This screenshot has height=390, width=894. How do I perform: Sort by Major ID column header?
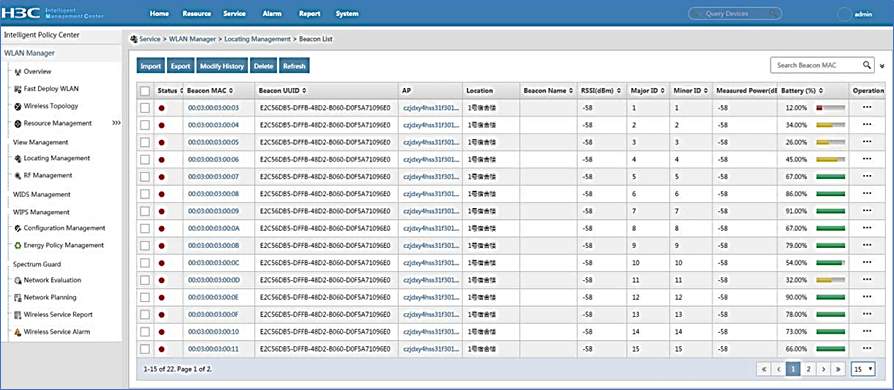[x=648, y=91]
